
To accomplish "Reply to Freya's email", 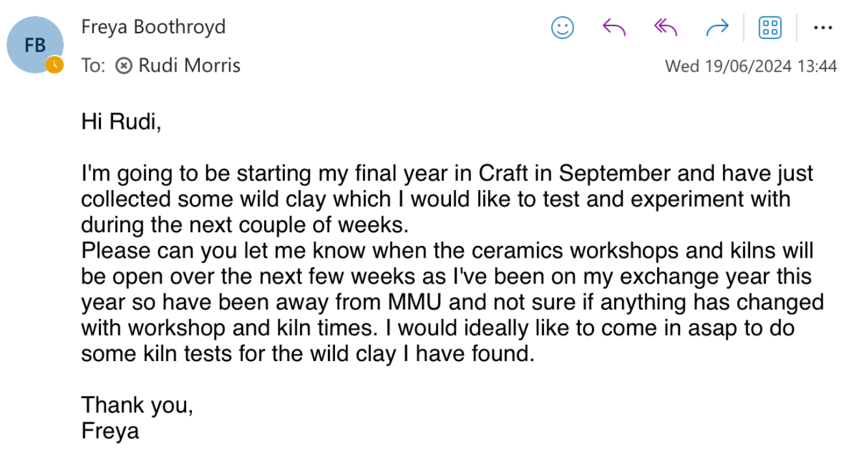I will tap(614, 27).
